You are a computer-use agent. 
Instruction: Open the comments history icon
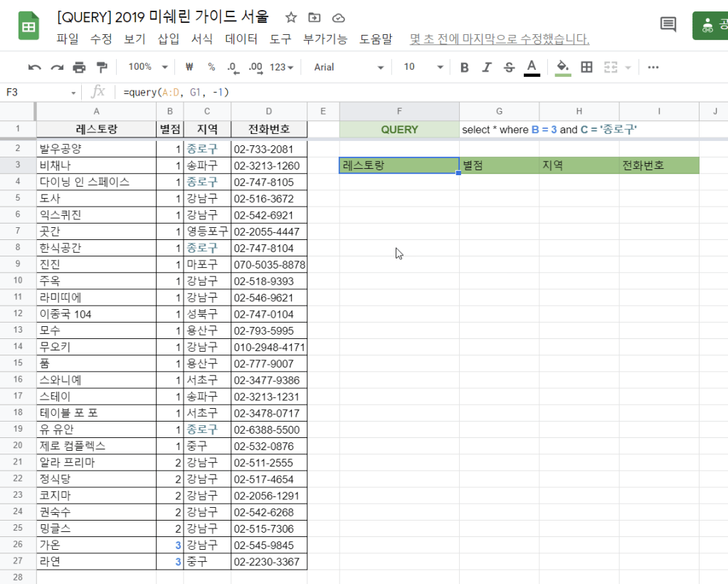(x=668, y=25)
